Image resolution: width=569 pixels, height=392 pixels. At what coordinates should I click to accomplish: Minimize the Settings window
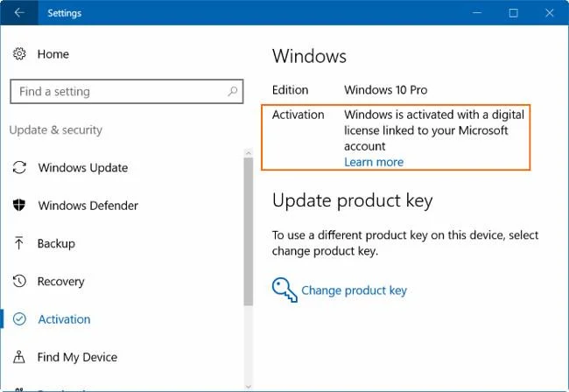coord(477,13)
